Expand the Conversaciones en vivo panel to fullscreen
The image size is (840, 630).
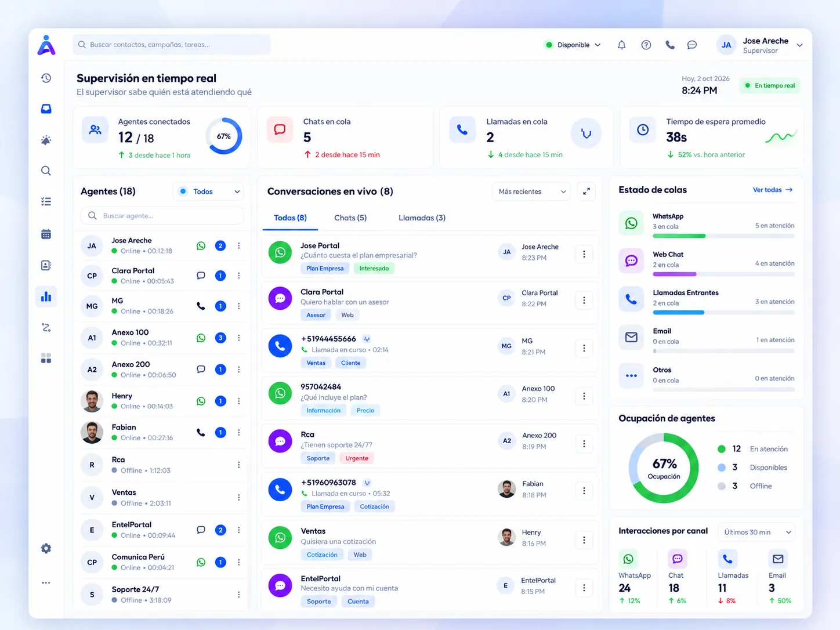[x=586, y=191]
